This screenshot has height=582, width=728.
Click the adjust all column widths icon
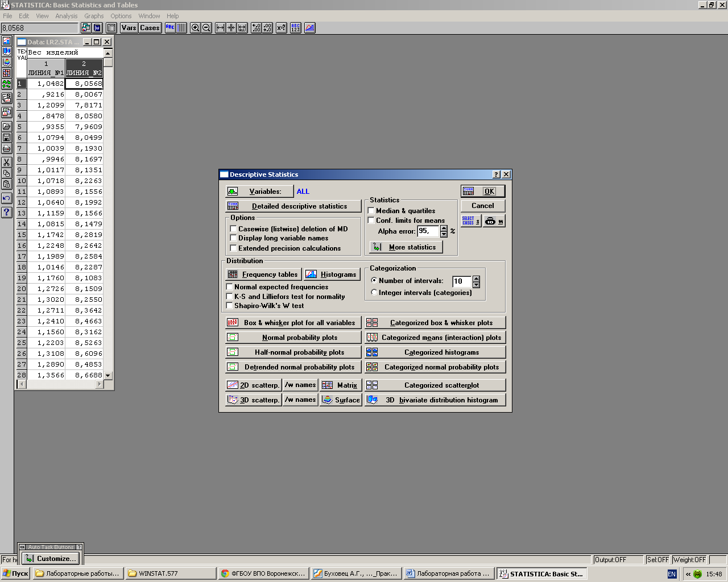pos(242,28)
